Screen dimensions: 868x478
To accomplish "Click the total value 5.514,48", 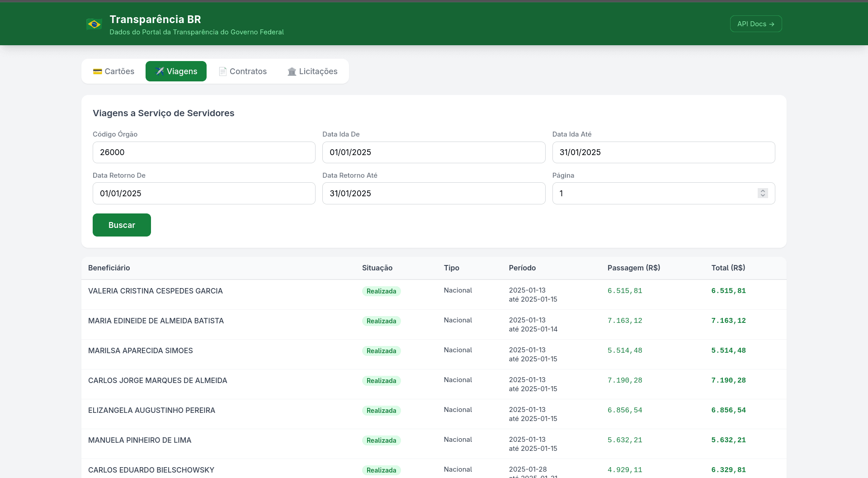I will [x=728, y=350].
